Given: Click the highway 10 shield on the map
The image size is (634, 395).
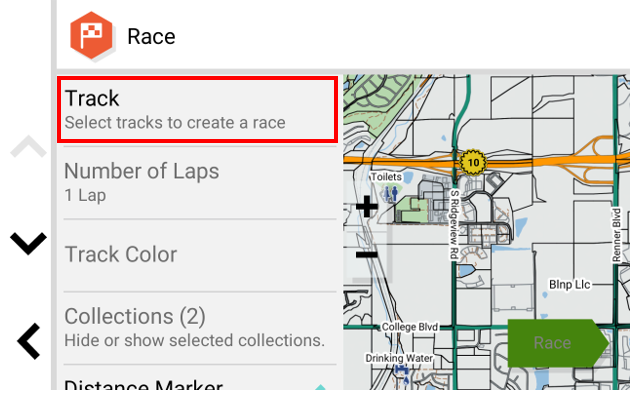Looking at the screenshot, I should click(473, 163).
